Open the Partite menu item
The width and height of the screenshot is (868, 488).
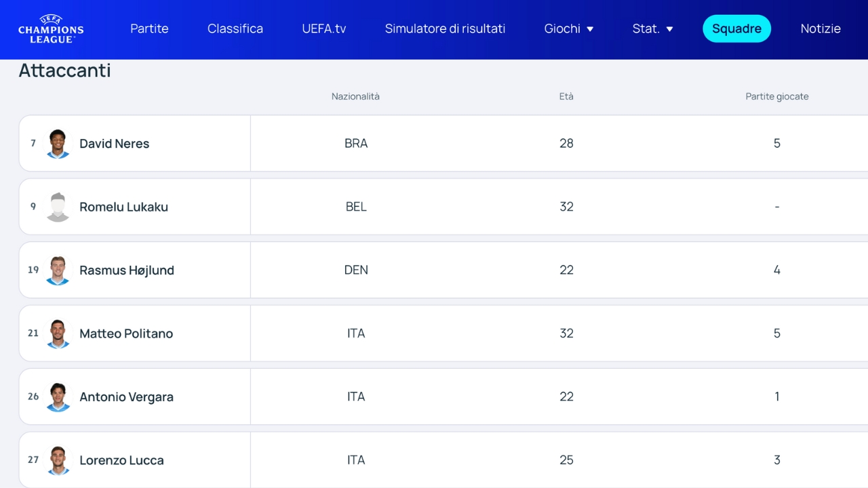point(149,28)
